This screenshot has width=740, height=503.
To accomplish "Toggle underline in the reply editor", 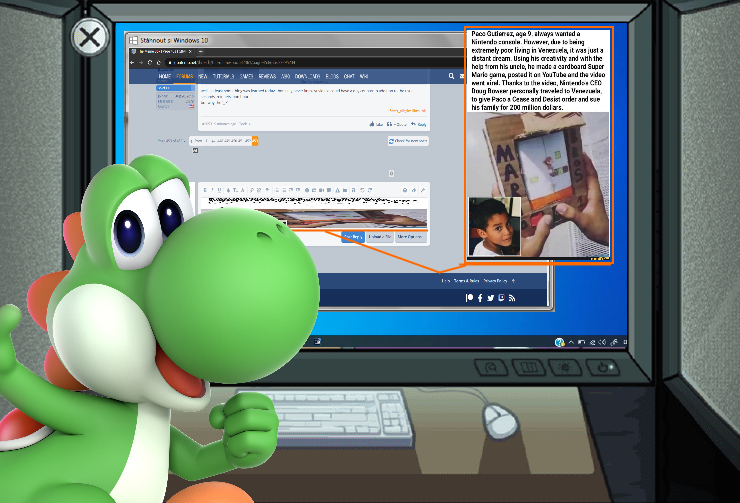I will (x=219, y=190).
